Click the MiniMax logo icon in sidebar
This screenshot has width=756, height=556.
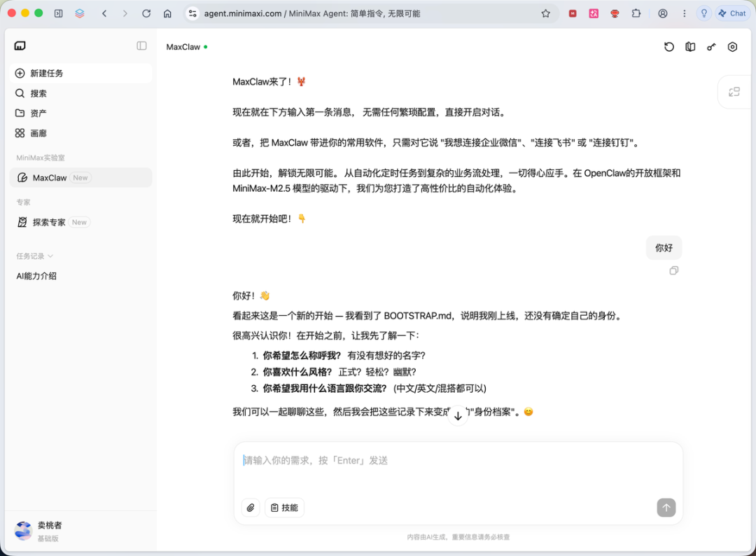point(20,46)
